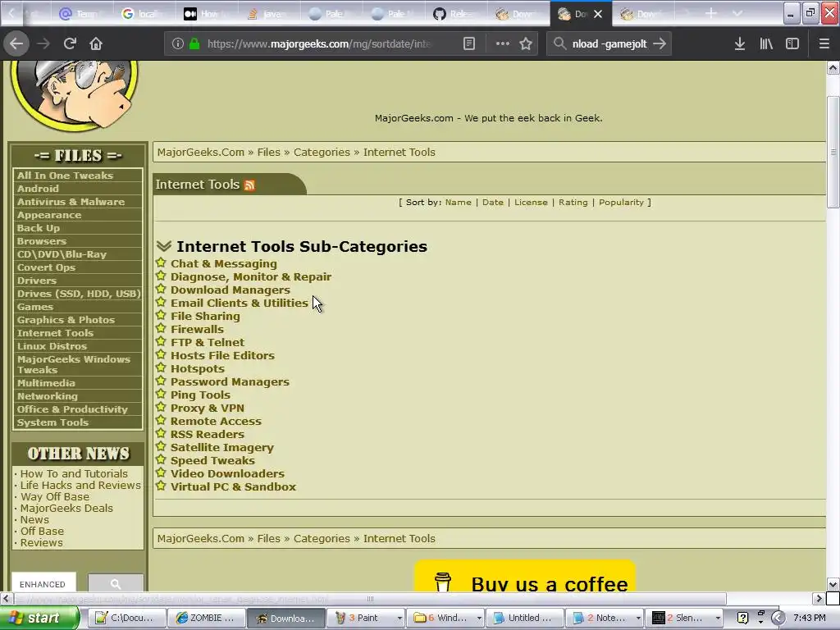
Task: Switch to the How to Medium tab
Action: 208,14
